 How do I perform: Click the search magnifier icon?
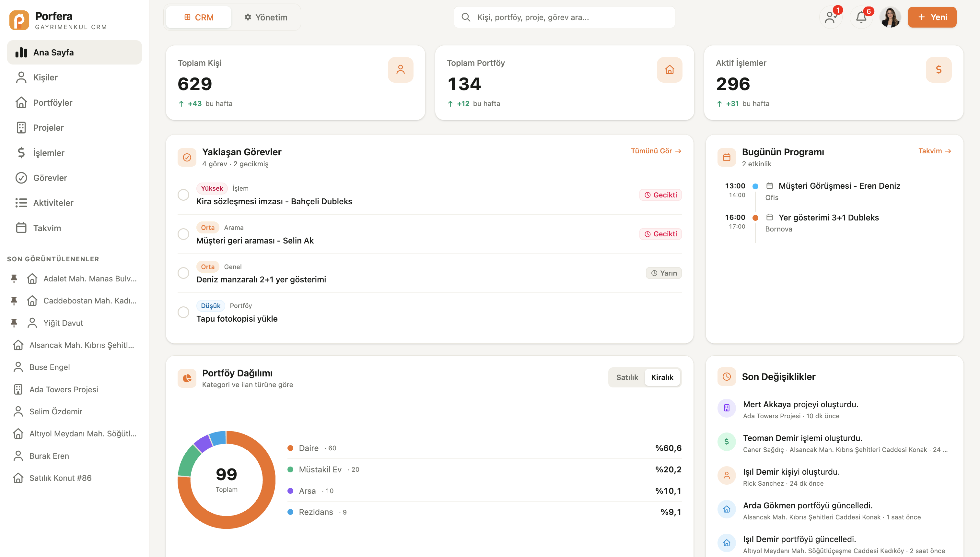[x=466, y=17]
